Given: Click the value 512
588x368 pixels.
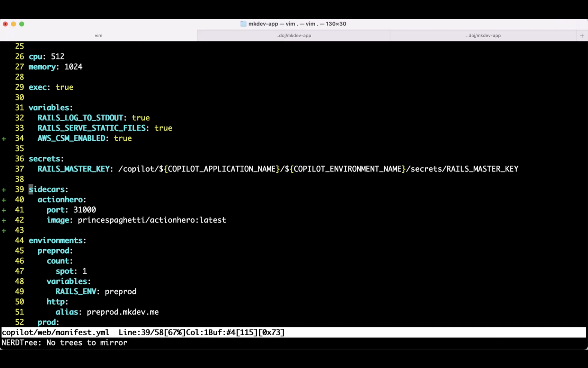Looking at the screenshot, I should pyautogui.click(x=58, y=56).
